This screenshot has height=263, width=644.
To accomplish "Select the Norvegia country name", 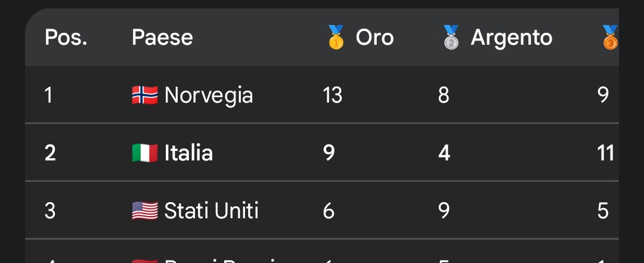I will point(209,95).
